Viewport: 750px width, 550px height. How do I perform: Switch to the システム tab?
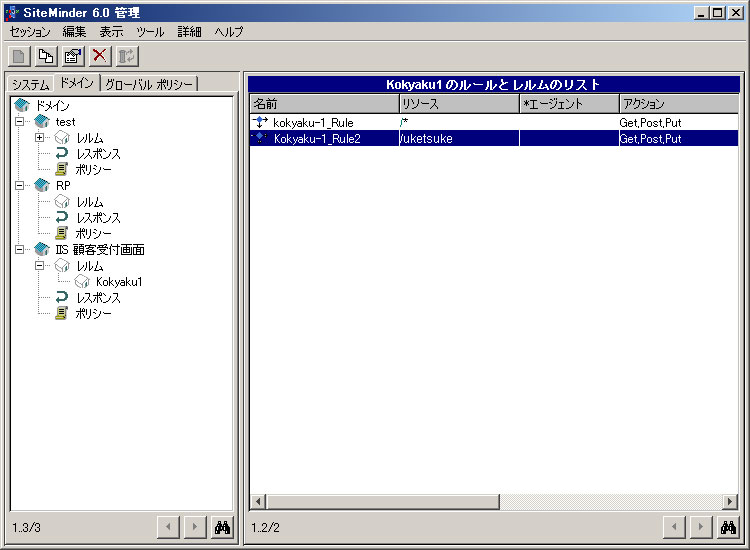click(31, 84)
